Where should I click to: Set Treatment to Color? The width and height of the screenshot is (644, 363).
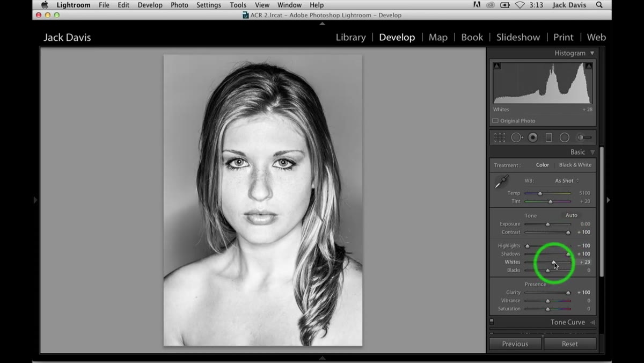(x=543, y=165)
